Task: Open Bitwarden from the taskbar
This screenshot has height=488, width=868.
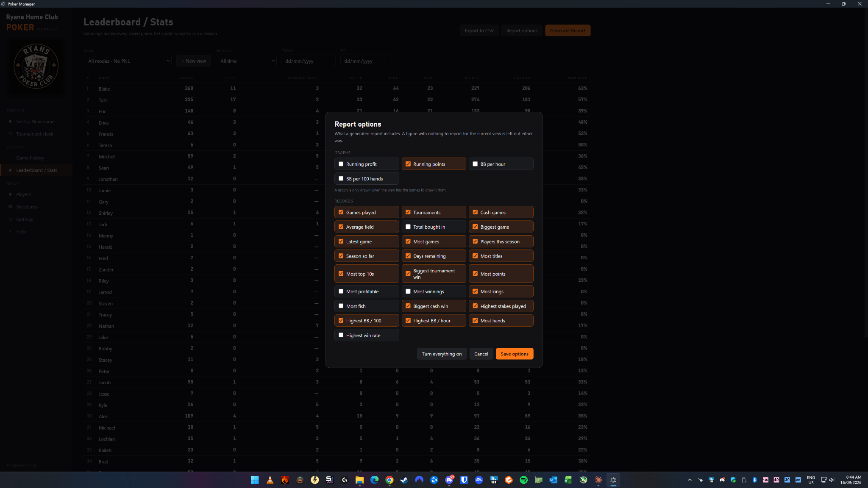Action: click(x=464, y=480)
